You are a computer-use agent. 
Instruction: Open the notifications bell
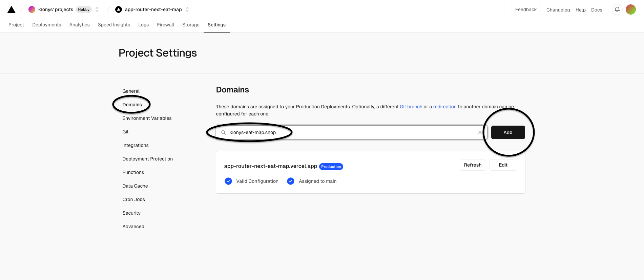point(617,9)
